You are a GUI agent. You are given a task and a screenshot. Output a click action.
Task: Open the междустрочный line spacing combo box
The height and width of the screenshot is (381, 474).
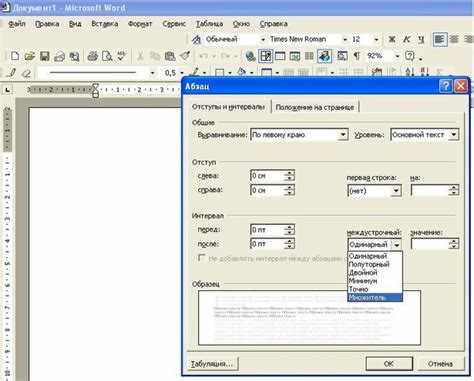[374, 244]
